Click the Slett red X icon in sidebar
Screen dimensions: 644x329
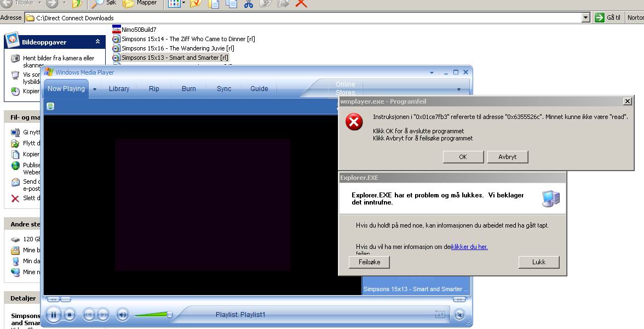pyautogui.click(x=15, y=198)
